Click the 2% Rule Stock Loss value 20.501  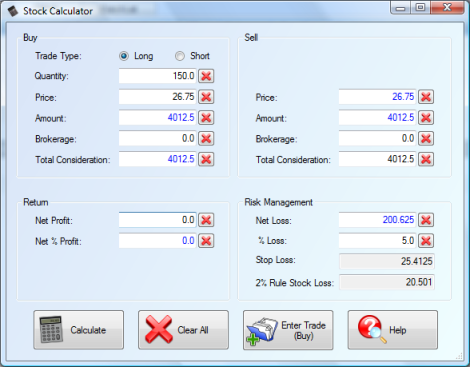(387, 282)
